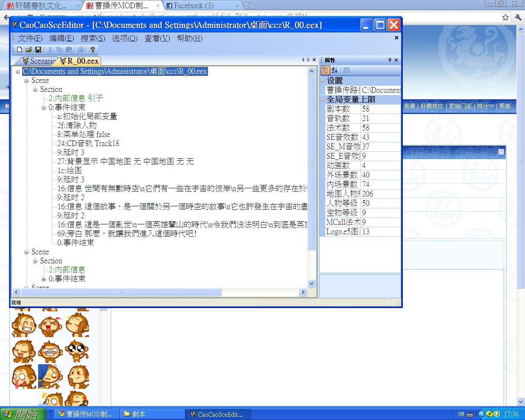This screenshot has width=525, height=420.
Task: Toggle the 属性 panel auto-hide pin
Action: coord(390,60)
